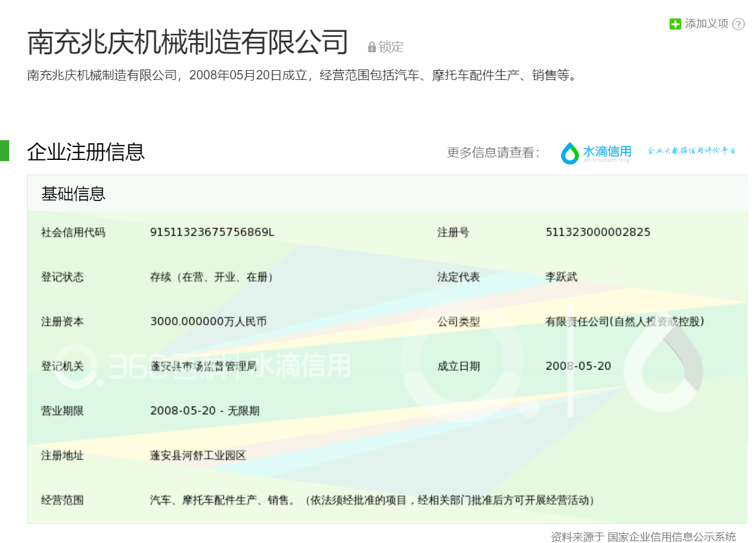
Task: Click the registered address 蓬安县河舒工业园区
Action: [198, 456]
